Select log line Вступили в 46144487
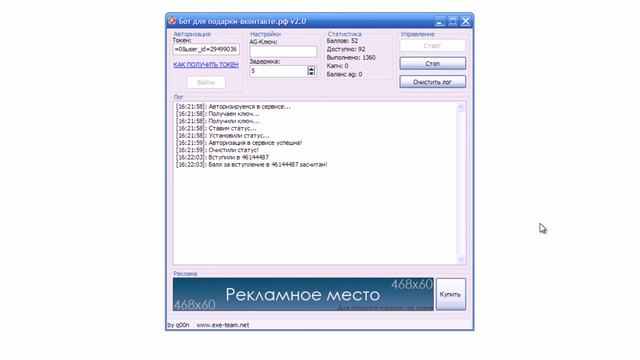This screenshot has width=640, height=360. (x=222, y=157)
